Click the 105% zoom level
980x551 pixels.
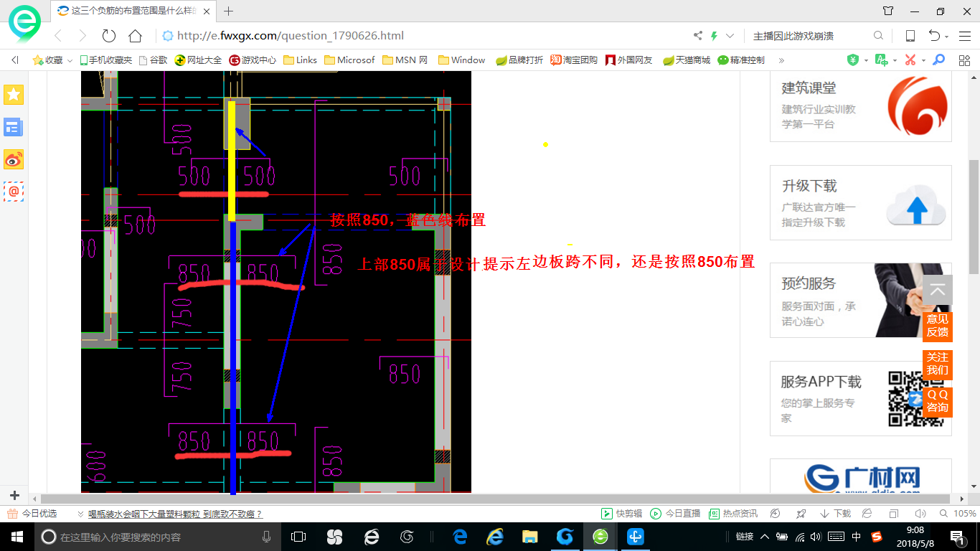pyautogui.click(x=964, y=514)
